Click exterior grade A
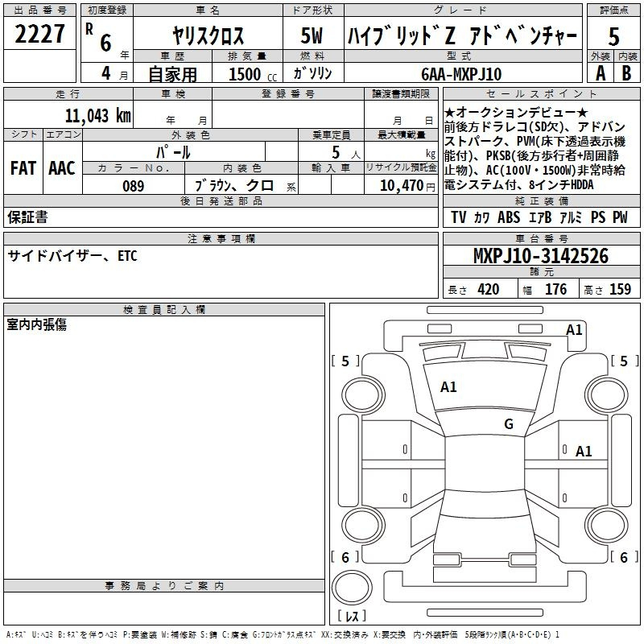This screenshot has height=644, width=644. click(x=601, y=73)
